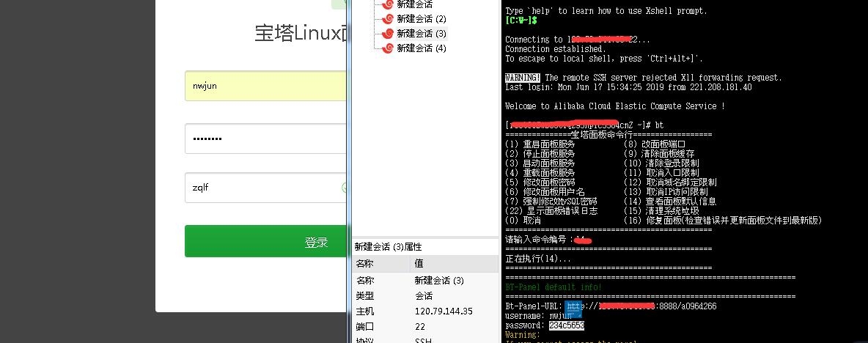Click the 新建会话 (3)属性 panel title

tap(388, 247)
